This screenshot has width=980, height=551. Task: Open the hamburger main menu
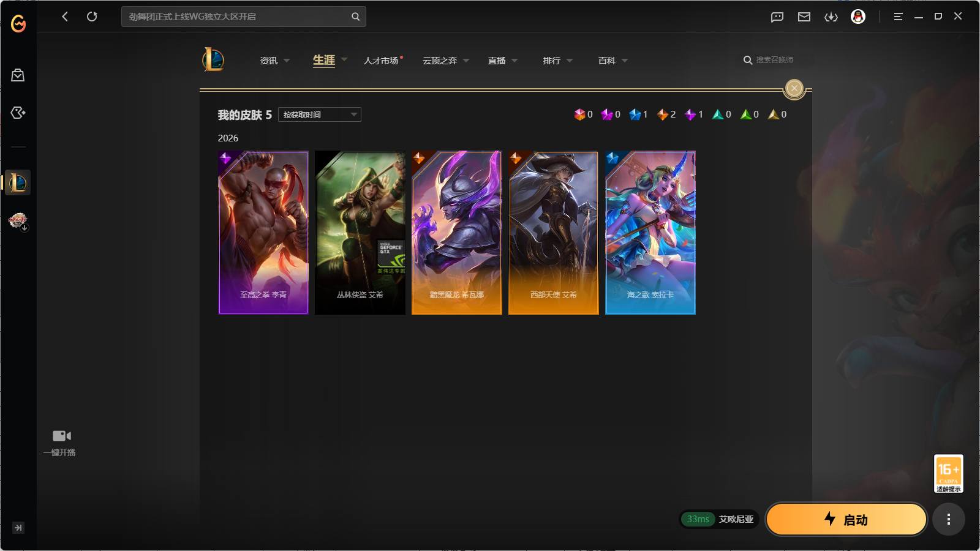point(898,17)
